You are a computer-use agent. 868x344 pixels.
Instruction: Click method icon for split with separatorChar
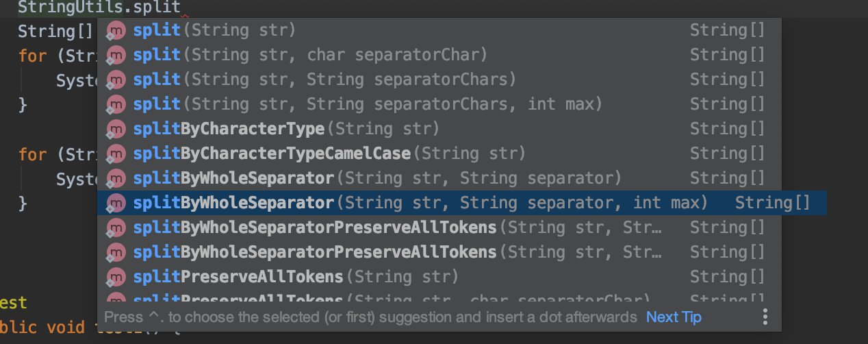117,55
